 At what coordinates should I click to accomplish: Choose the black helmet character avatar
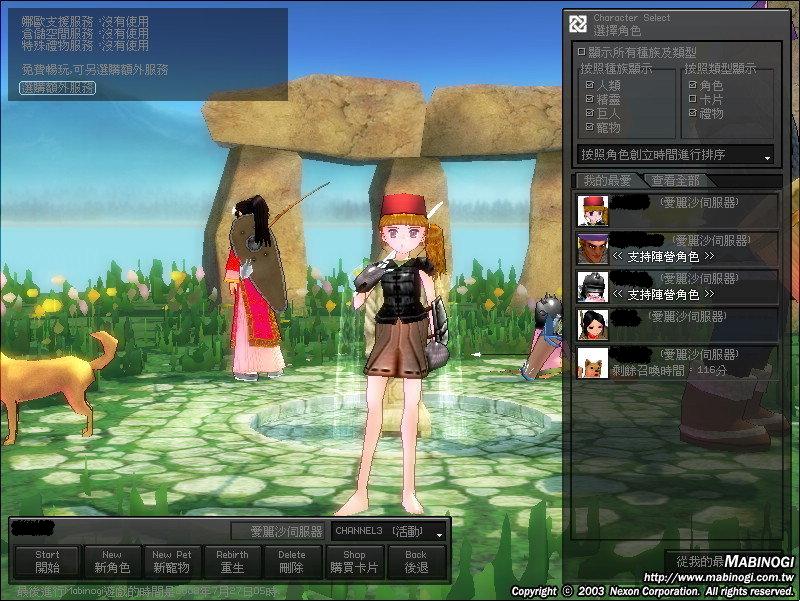coord(593,286)
